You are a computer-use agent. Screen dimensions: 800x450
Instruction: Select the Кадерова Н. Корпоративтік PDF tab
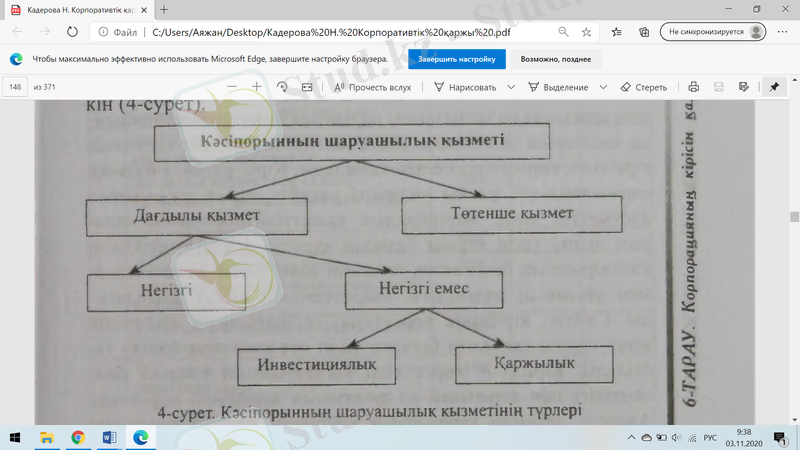pyautogui.click(x=79, y=10)
